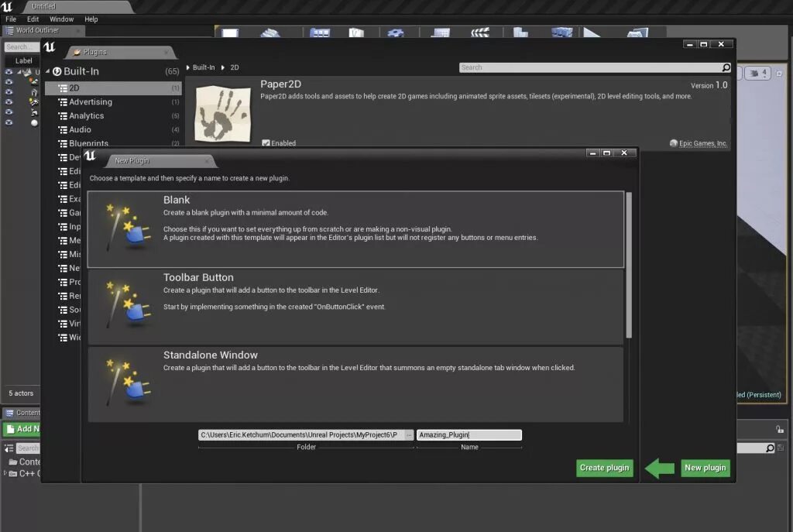Open the Content toolbar icon with grid
Image resolution: width=793 pixels, height=532 pixels.
(x=320, y=33)
